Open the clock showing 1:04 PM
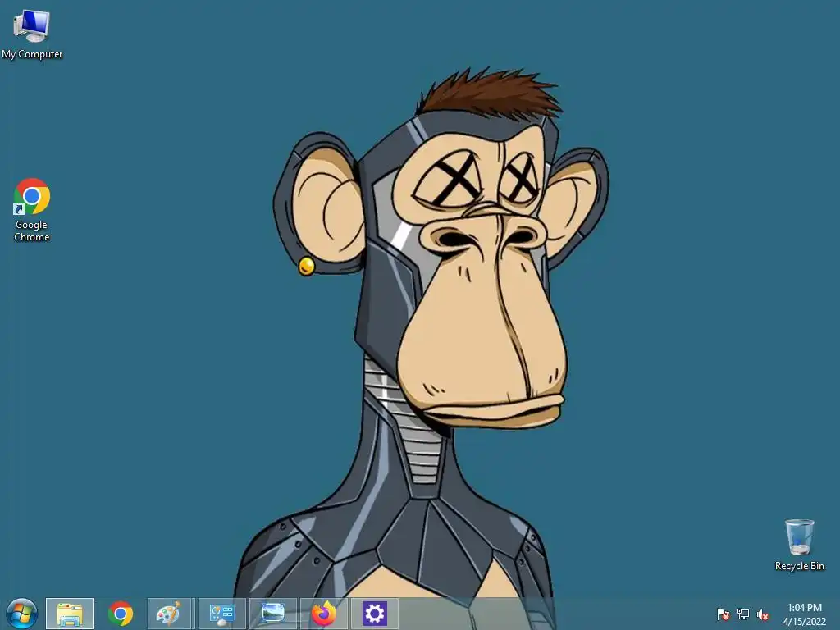 coord(805,614)
